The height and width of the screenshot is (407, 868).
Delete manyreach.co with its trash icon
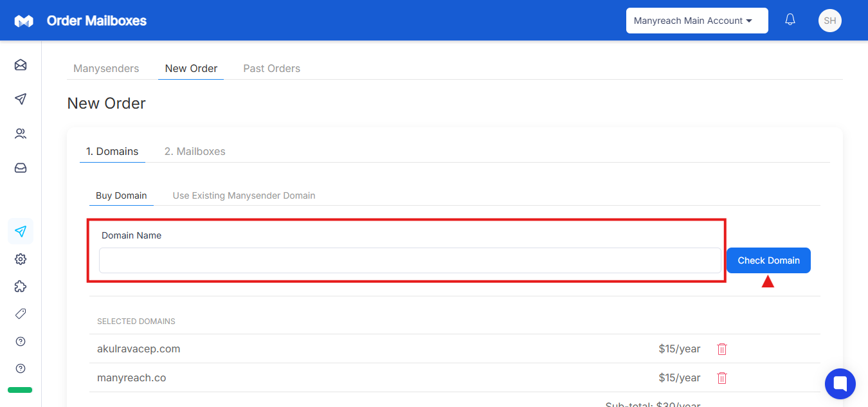pos(722,378)
